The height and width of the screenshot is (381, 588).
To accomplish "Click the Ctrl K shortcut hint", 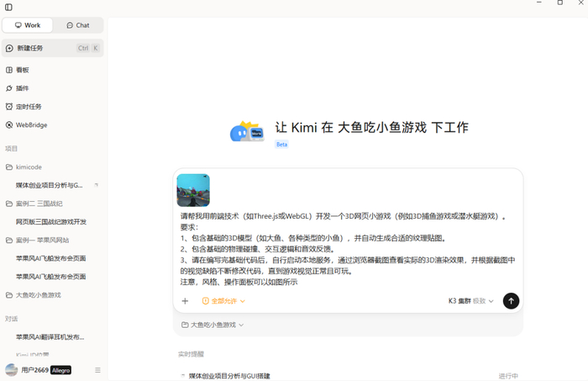I will tap(88, 48).
